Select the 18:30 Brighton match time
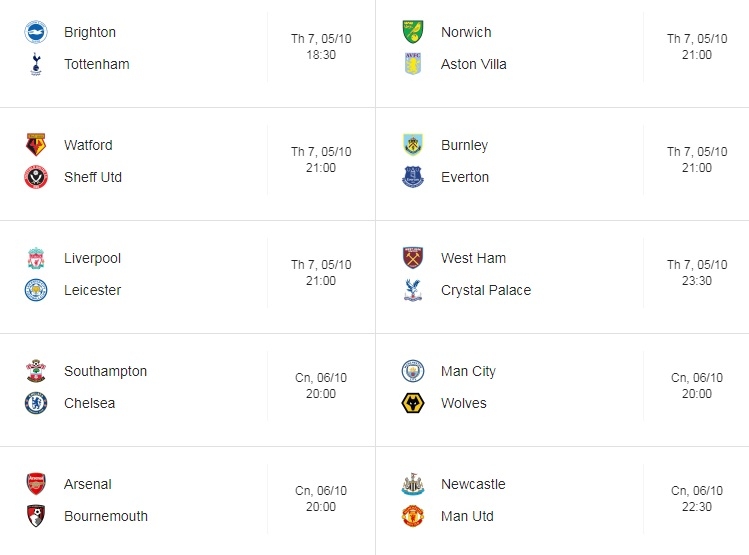 coord(321,55)
